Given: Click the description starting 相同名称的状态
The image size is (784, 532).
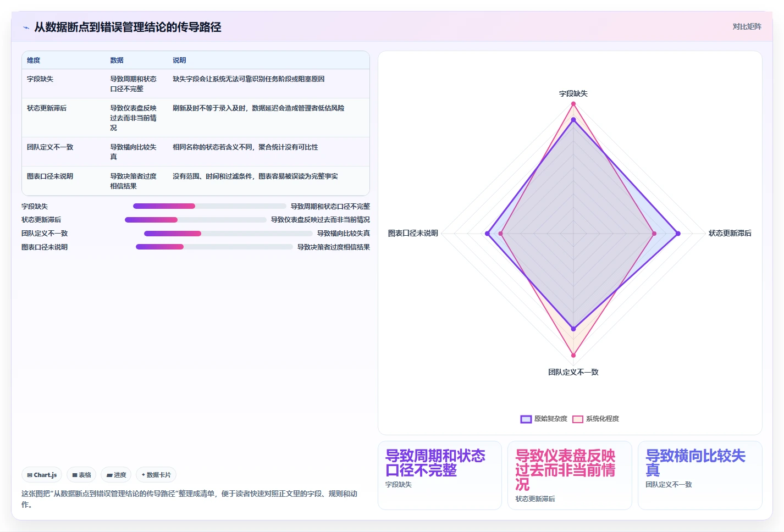Looking at the screenshot, I should coord(245,147).
